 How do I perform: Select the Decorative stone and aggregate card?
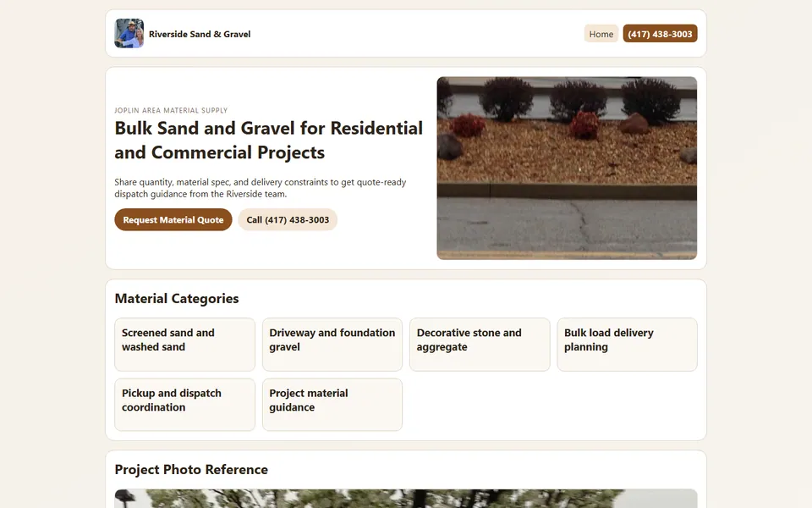coord(480,345)
